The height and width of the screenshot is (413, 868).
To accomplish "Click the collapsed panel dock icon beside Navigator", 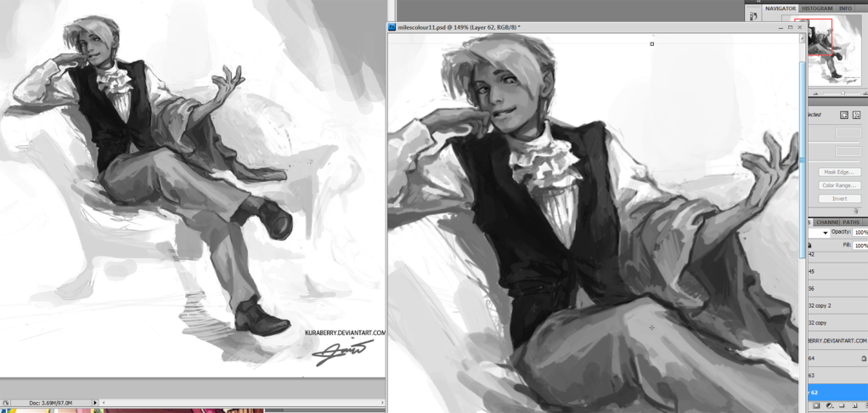I will [x=752, y=17].
